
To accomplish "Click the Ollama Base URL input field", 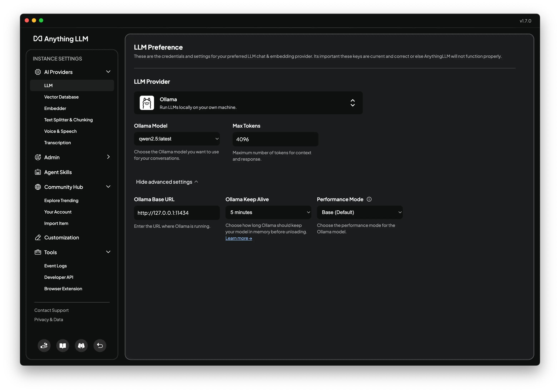I will 177,213.
